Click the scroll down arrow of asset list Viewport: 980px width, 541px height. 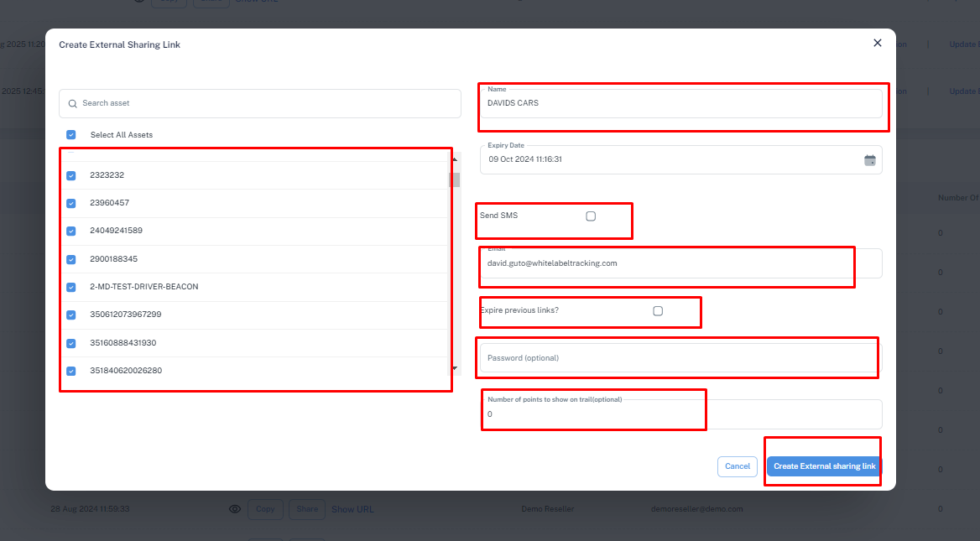point(455,368)
